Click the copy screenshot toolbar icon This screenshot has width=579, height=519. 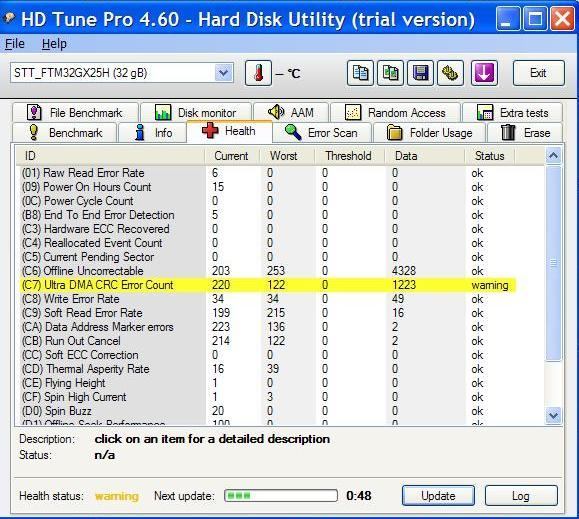click(x=390, y=73)
